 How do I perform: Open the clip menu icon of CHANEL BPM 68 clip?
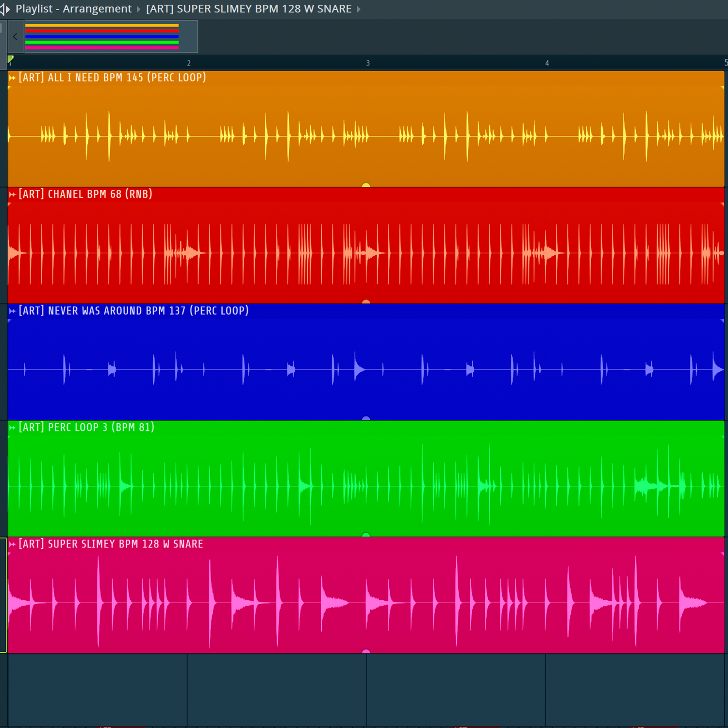click(12, 195)
